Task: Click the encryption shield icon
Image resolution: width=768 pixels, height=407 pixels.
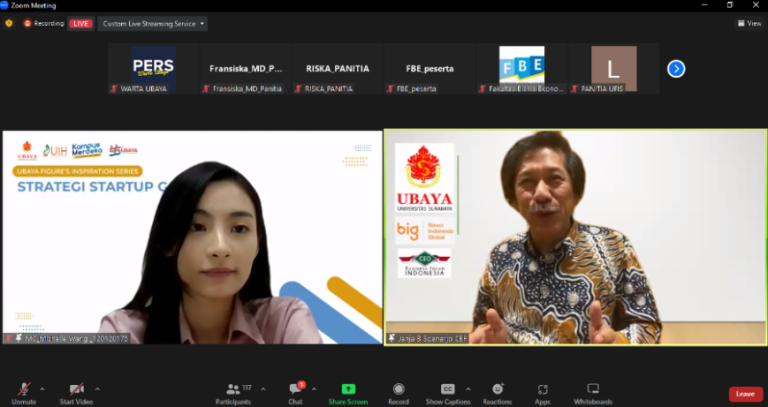Action: (9, 23)
